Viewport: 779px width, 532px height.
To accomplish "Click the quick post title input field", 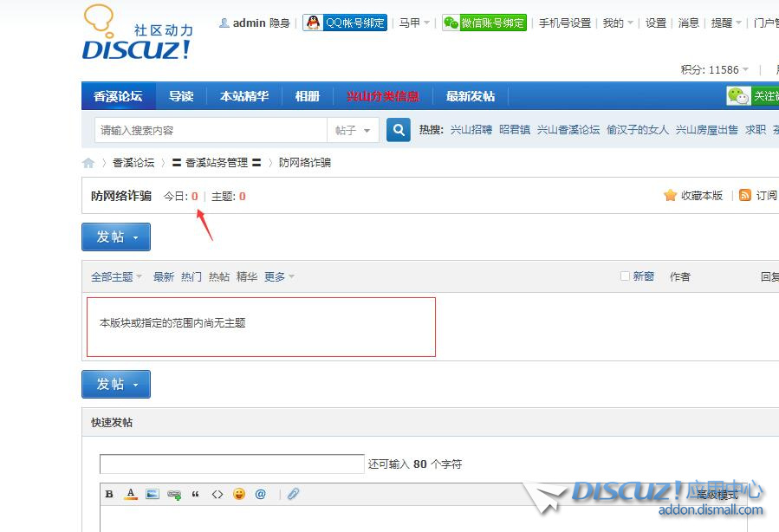I will coord(231,464).
